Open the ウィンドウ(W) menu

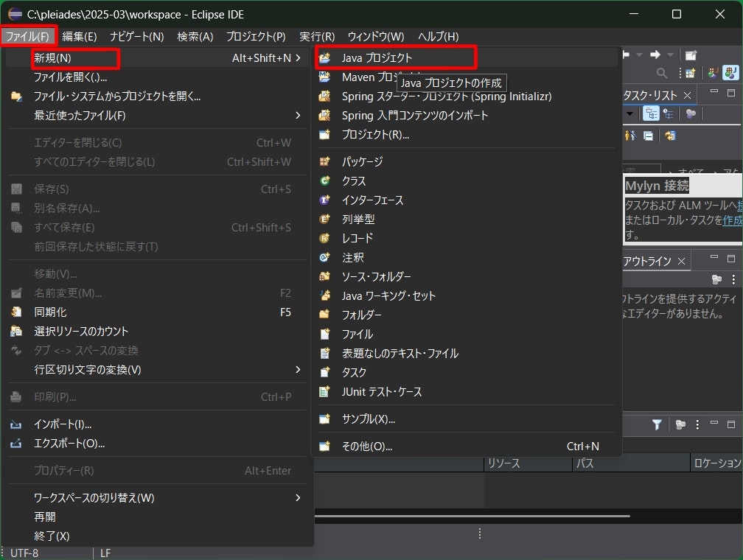[x=375, y=37]
